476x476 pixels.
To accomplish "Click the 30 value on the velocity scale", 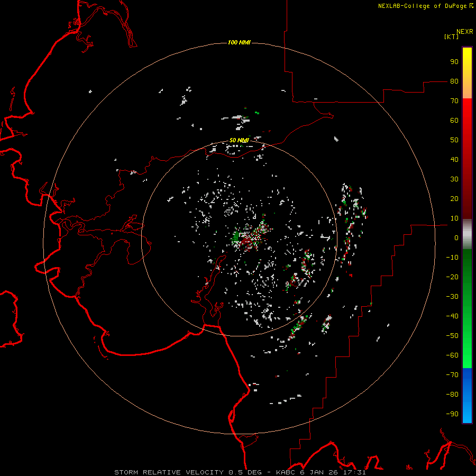I will (454, 179).
